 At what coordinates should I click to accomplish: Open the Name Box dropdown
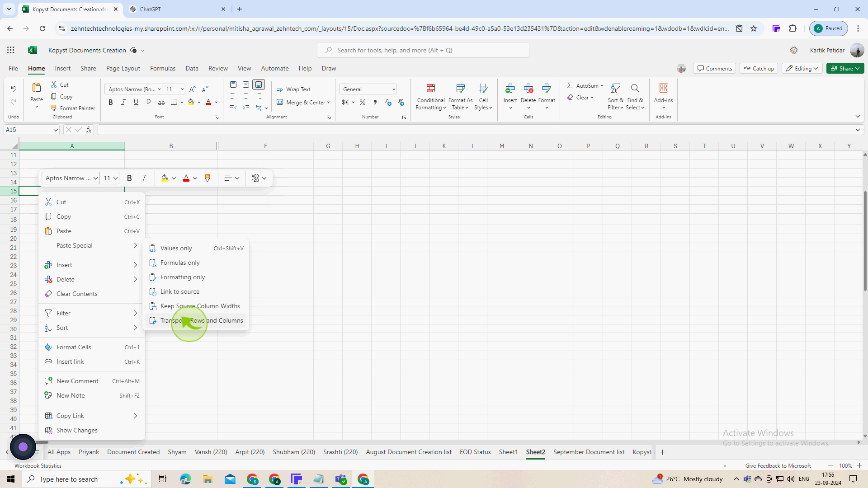56,130
